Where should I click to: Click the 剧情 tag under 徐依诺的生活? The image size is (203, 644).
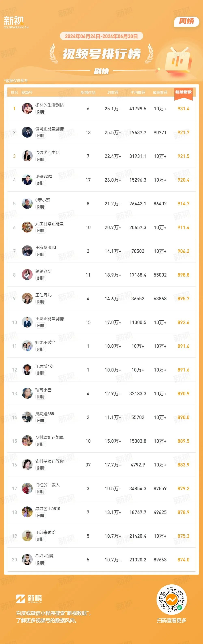(41, 159)
